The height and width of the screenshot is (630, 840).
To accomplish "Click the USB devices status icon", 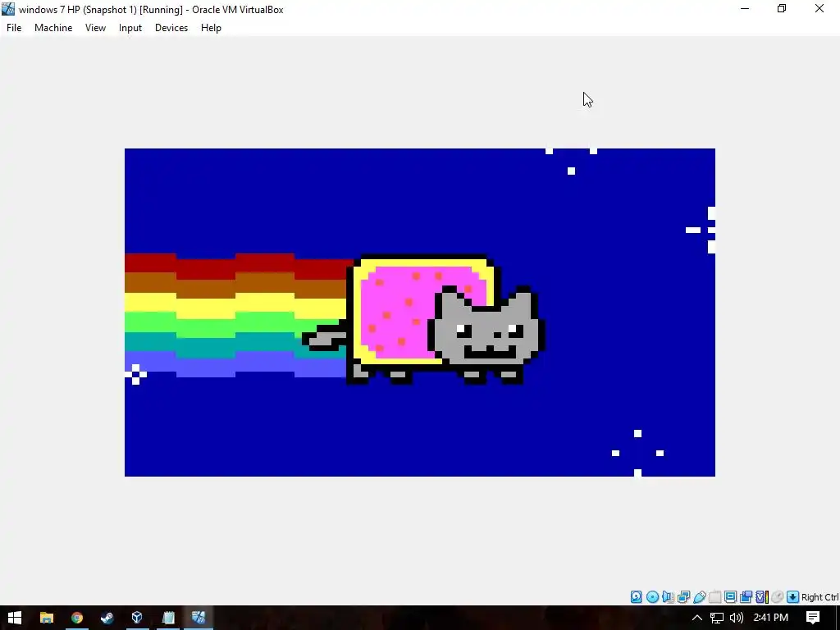I will click(x=700, y=597).
